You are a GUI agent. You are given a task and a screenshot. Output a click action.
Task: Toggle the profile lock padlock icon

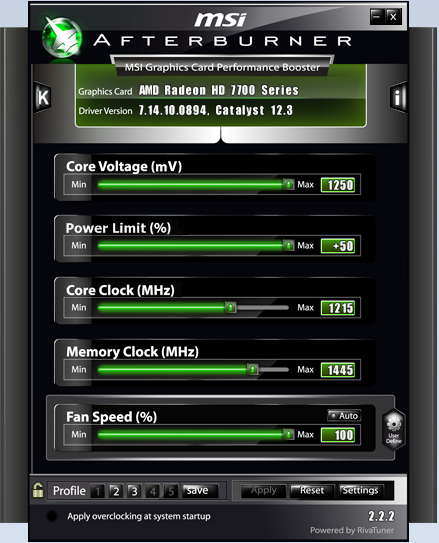[x=38, y=490]
